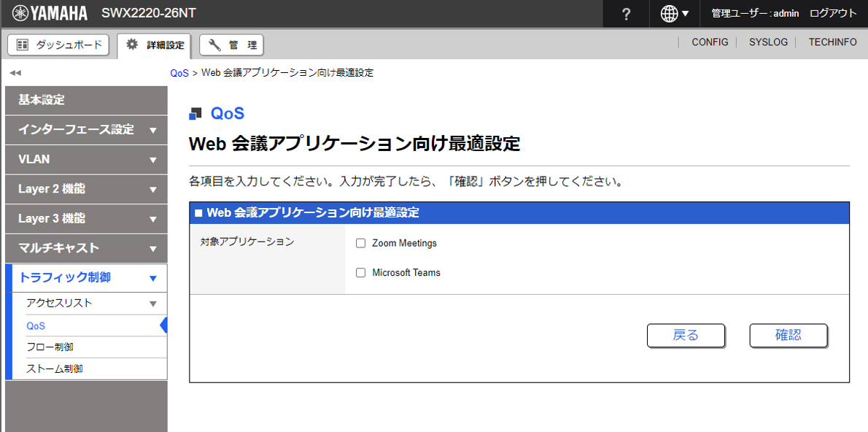The height and width of the screenshot is (432, 868).
Task: Click the Yamaha logo
Action: click(50, 13)
